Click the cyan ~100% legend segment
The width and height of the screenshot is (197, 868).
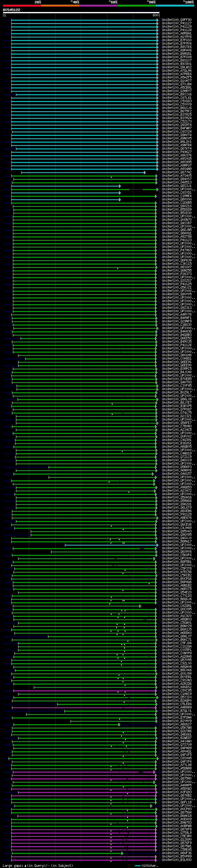[x=175, y=6]
